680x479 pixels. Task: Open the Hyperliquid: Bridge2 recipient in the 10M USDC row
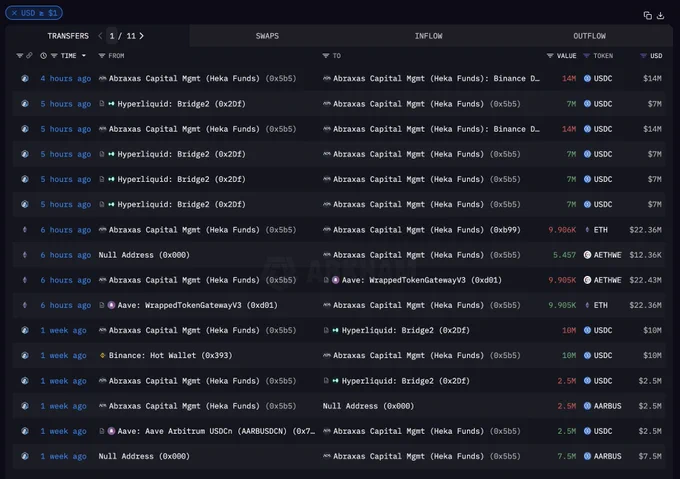405,330
